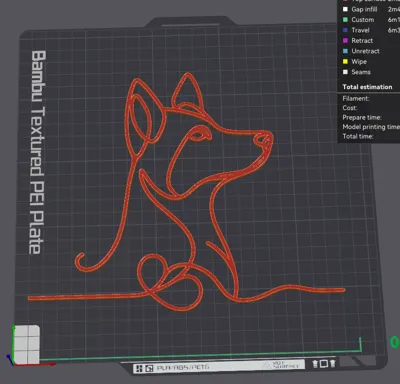Screen dimensions: 400x384
Task: Show or hide Wipe moves
Action: (x=355, y=62)
